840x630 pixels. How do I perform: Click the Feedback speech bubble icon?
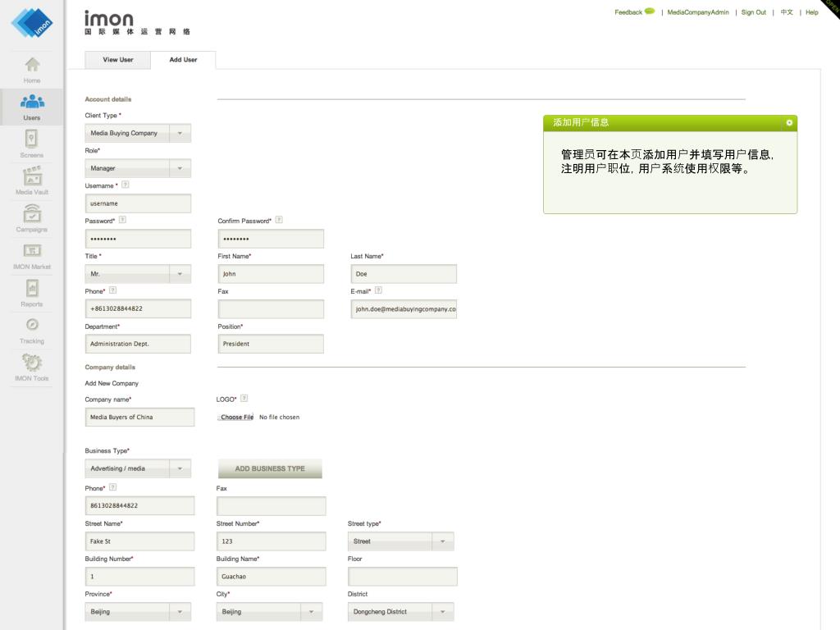point(650,11)
